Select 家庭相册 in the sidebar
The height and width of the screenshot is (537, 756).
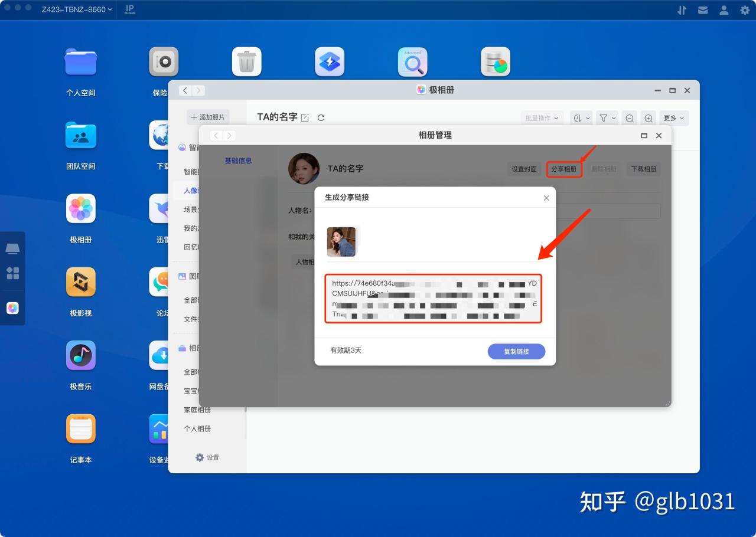tap(197, 410)
